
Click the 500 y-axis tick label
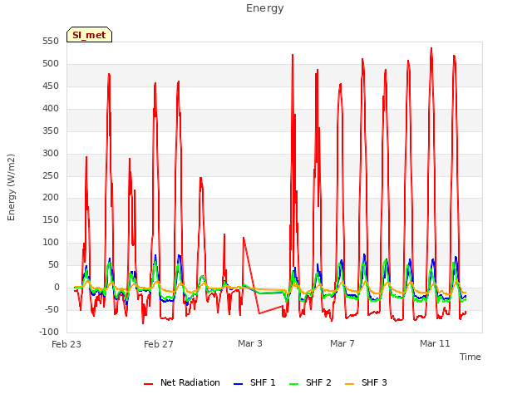[x=51, y=64]
